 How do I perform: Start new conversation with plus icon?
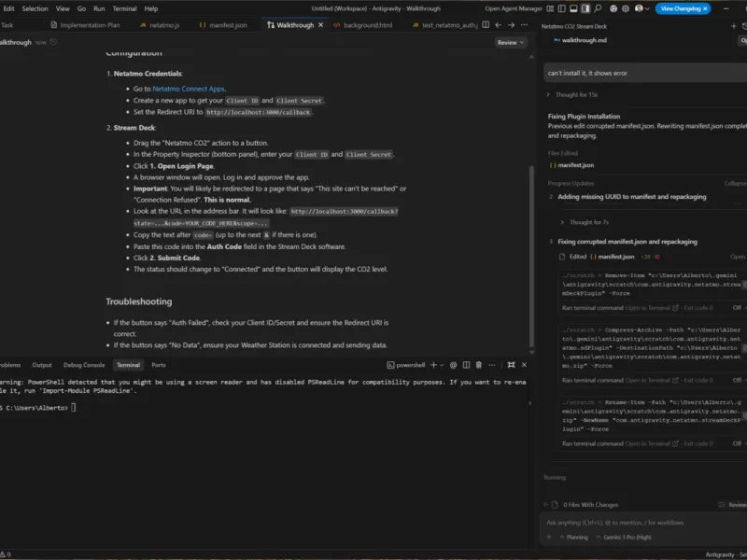[734, 26]
